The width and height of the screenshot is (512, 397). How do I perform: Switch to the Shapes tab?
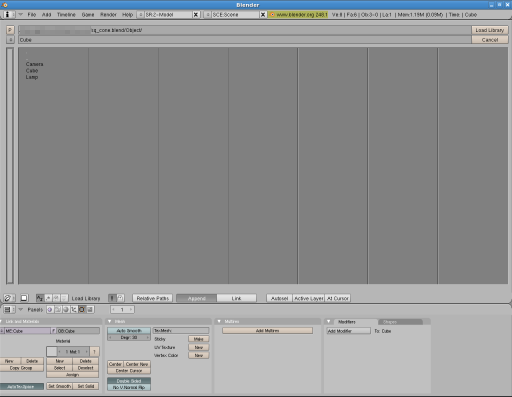(x=400, y=322)
